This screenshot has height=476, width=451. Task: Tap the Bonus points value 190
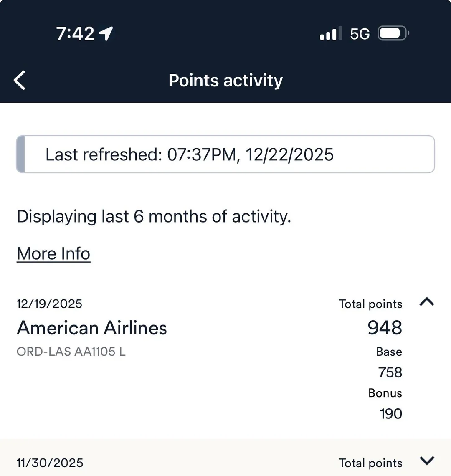(391, 413)
